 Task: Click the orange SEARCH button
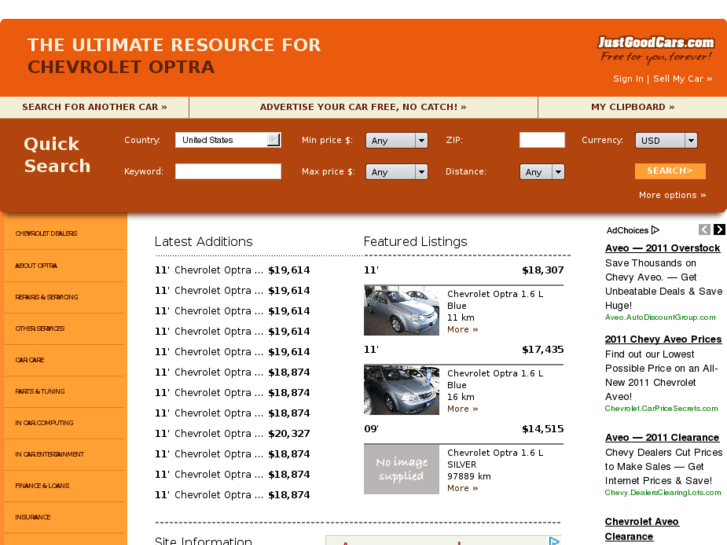(670, 171)
